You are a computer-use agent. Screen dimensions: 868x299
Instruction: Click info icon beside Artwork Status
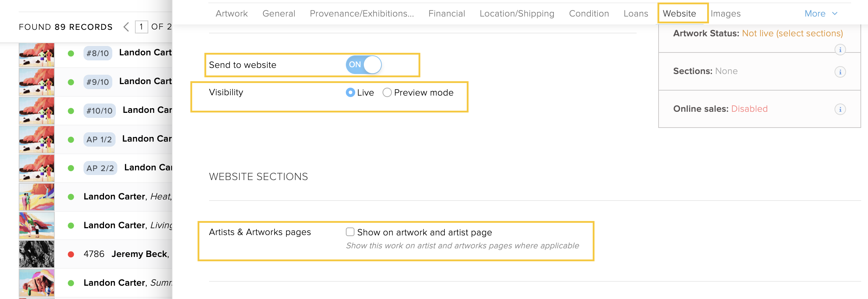click(x=840, y=50)
